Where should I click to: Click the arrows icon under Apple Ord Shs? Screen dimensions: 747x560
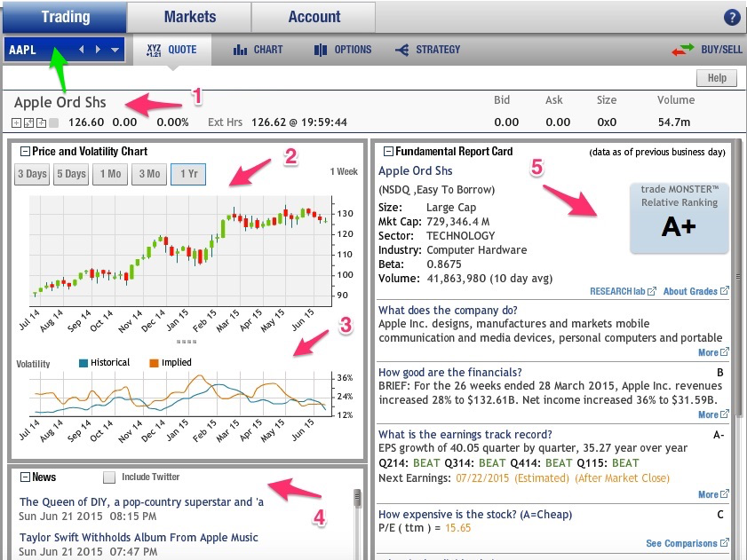pos(28,122)
